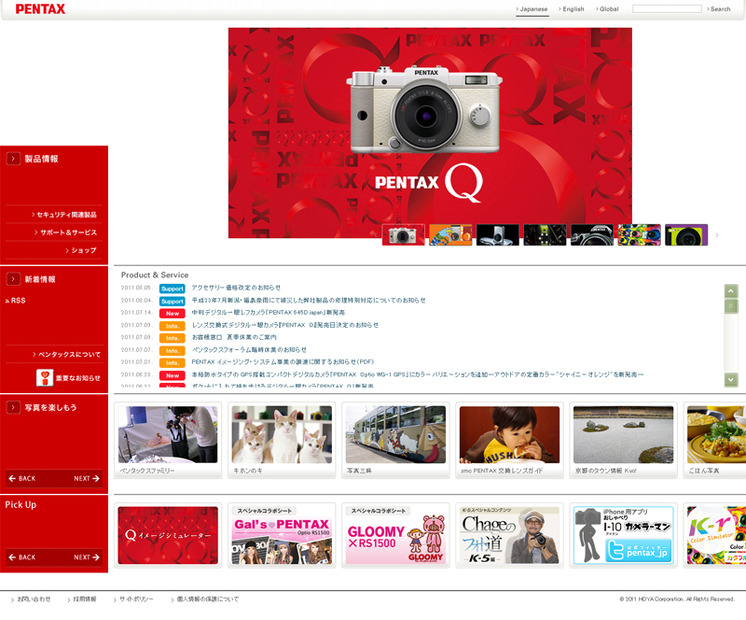Click the 重要なお知らせ notice icon

(x=45, y=378)
